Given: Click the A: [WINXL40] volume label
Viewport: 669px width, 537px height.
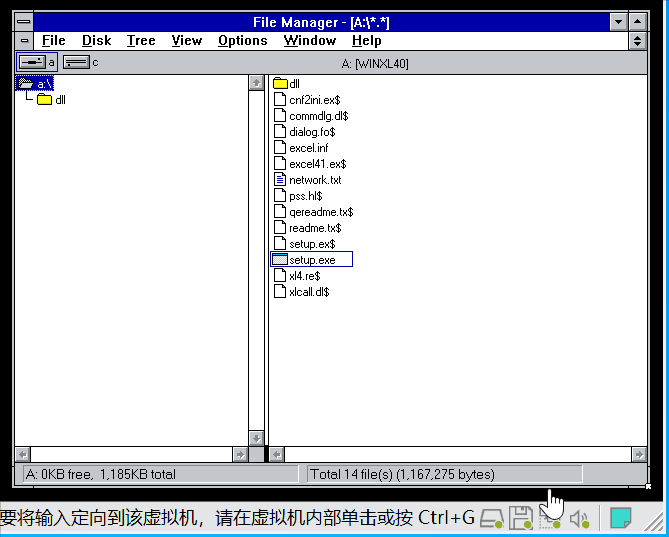Looking at the screenshot, I should tap(375, 64).
